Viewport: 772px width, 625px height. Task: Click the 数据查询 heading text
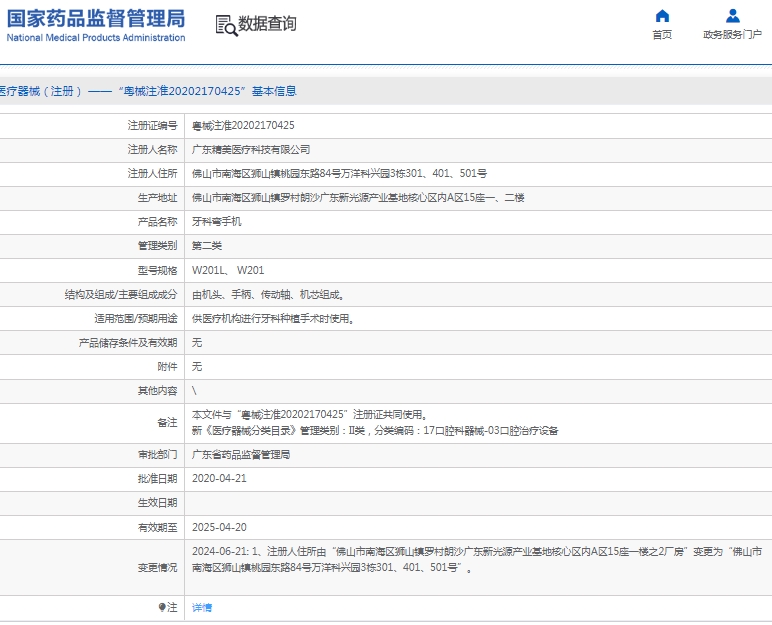(267, 24)
